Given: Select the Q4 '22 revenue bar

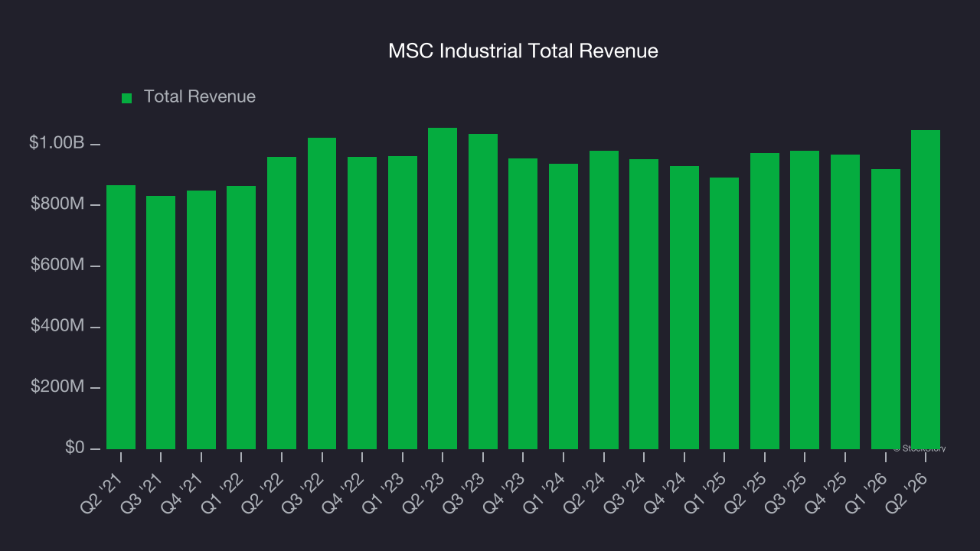Looking at the screenshot, I should [362, 303].
